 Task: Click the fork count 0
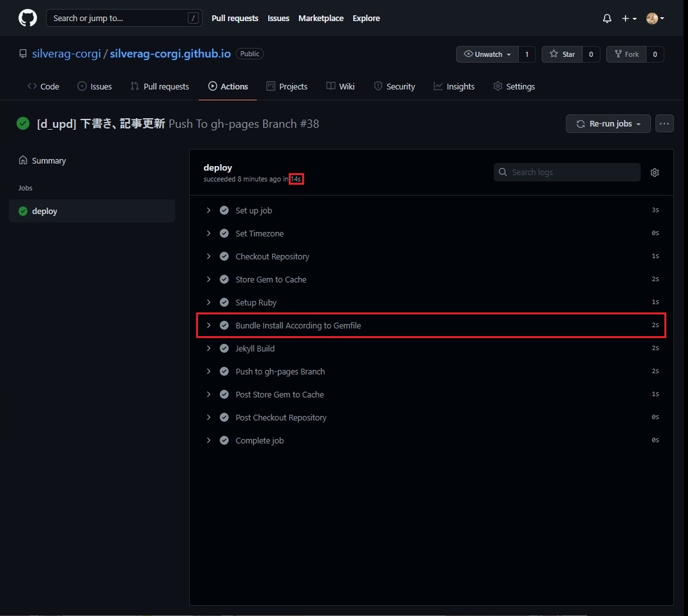click(x=655, y=54)
